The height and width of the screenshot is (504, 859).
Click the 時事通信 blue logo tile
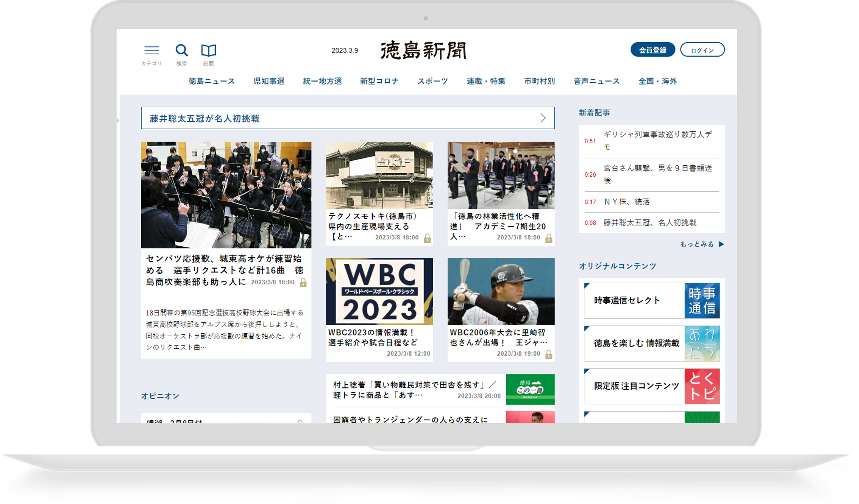702,301
